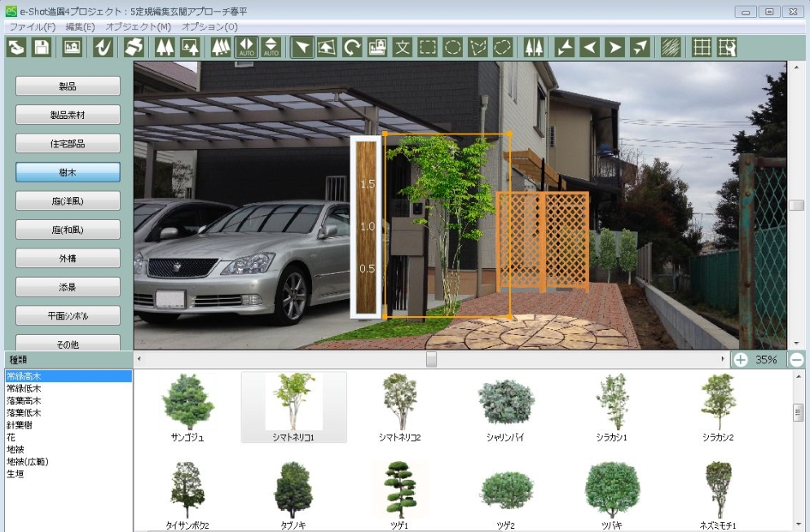
Task: Pick the シャリンバイ shrub thumbnail
Action: pyautogui.click(x=506, y=407)
